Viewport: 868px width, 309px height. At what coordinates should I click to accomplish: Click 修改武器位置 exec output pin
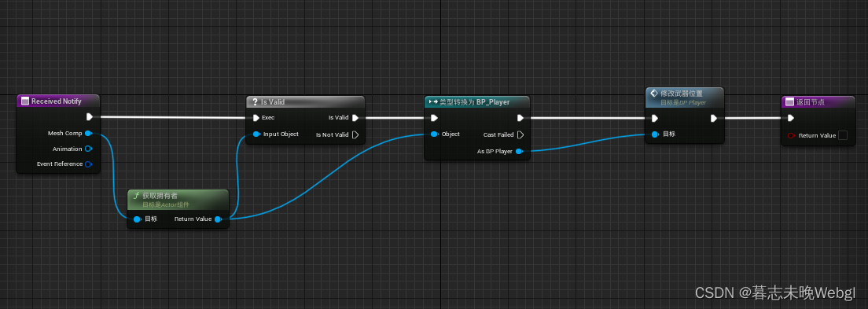[x=714, y=118]
